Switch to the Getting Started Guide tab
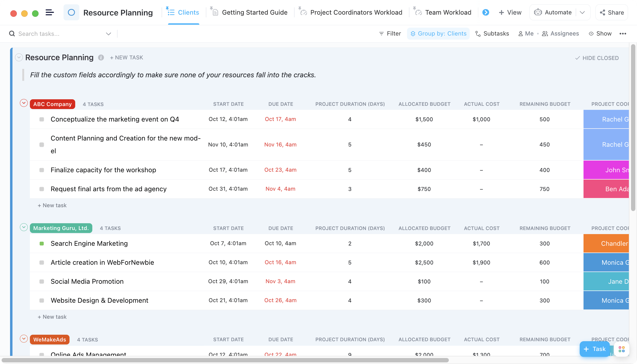Screen dimensions: 637x364 pyautogui.click(x=254, y=12)
